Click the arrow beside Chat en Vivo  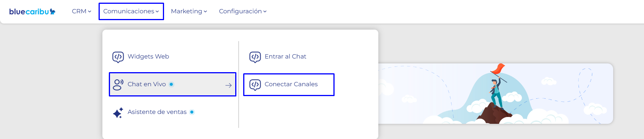[x=228, y=85]
